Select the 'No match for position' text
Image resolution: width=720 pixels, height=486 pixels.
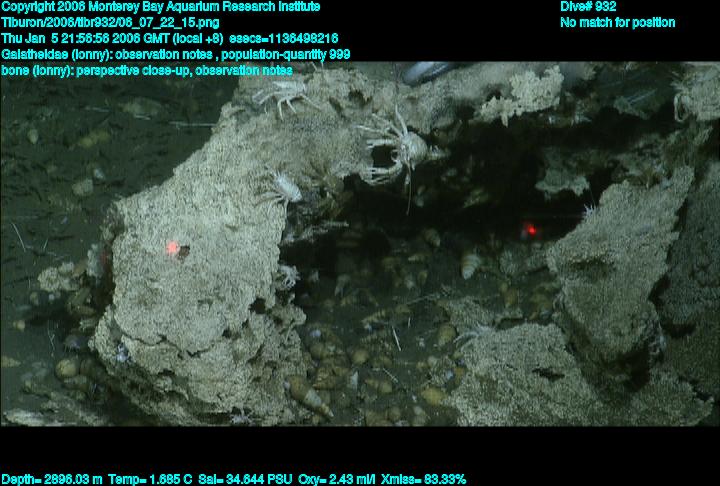coord(617,22)
